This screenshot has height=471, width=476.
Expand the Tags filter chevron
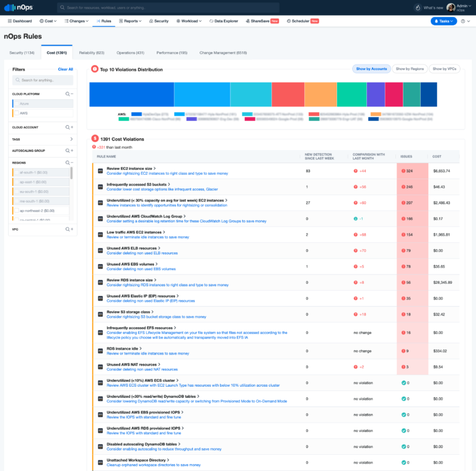point(71,139)
